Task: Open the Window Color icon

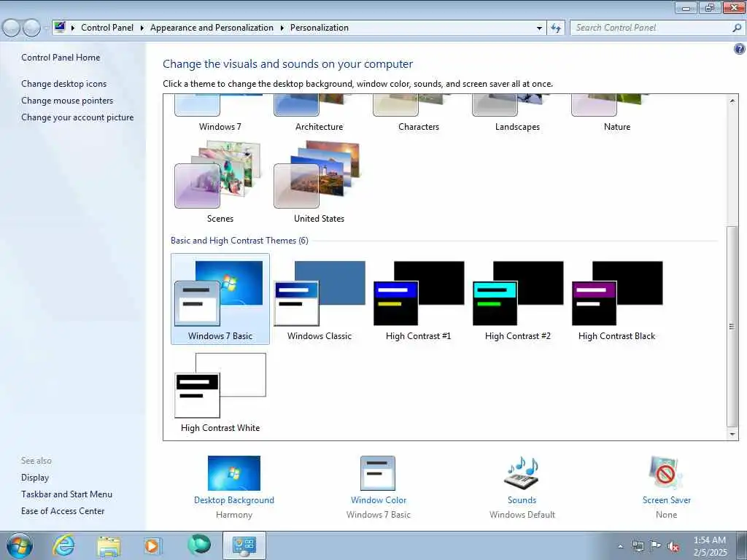Action: [378, 473]
